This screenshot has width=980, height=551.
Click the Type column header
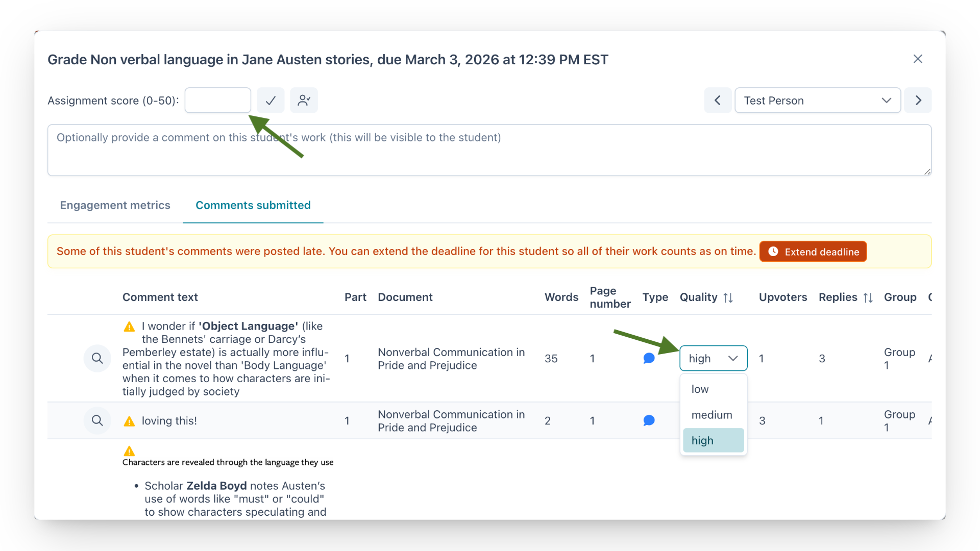point(655,297)
